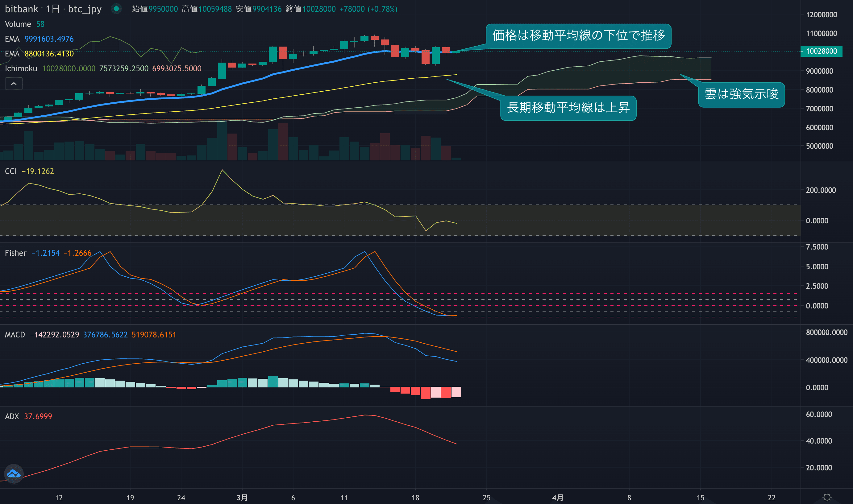Collapse the indicator legend chevron button

[x=14, y=84]
